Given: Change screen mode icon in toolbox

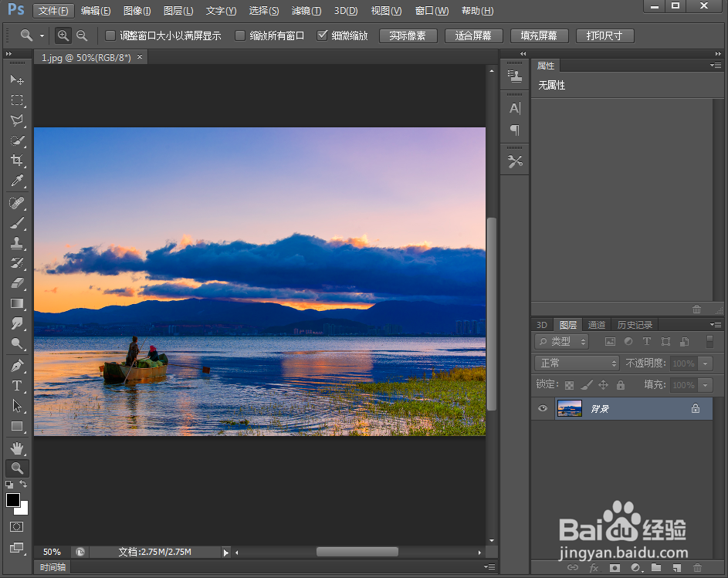Looking at the screenshot, I should point(17,548).
